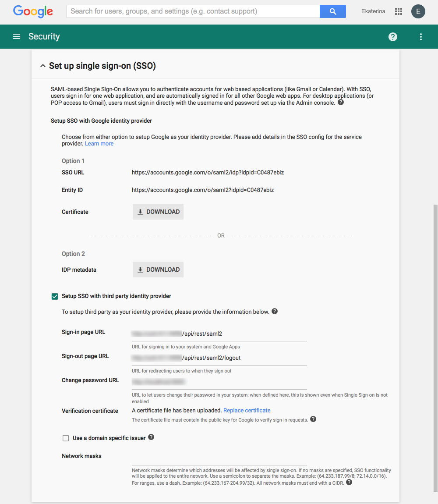Click the network masks help icon
The width and height of the screenshot is (438, 504).
[349, 482]
